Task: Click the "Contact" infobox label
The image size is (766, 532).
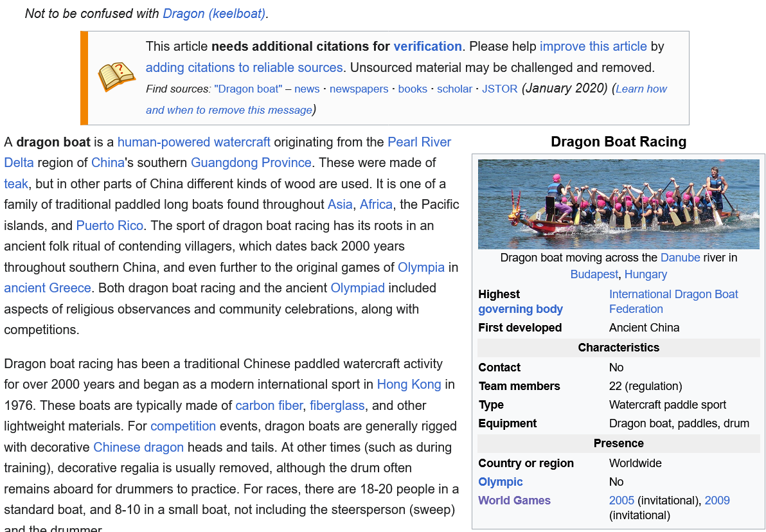Action: pyautogui.click(x=499, y=368)
